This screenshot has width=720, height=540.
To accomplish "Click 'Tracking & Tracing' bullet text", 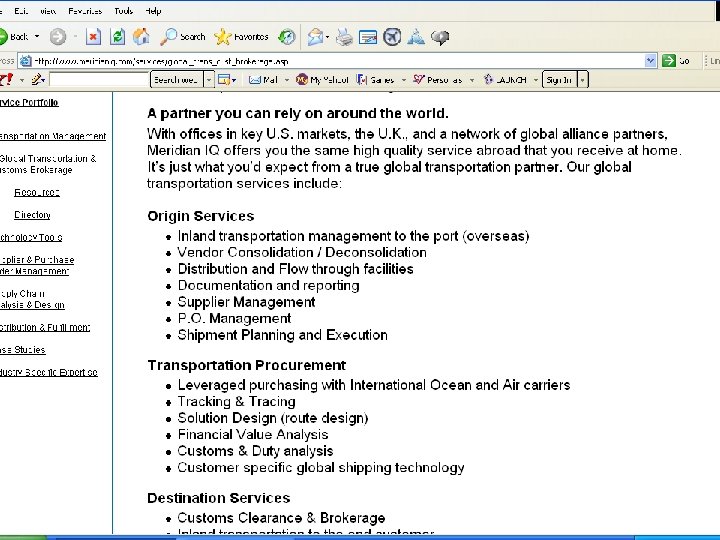I will [x=236, y=402].
